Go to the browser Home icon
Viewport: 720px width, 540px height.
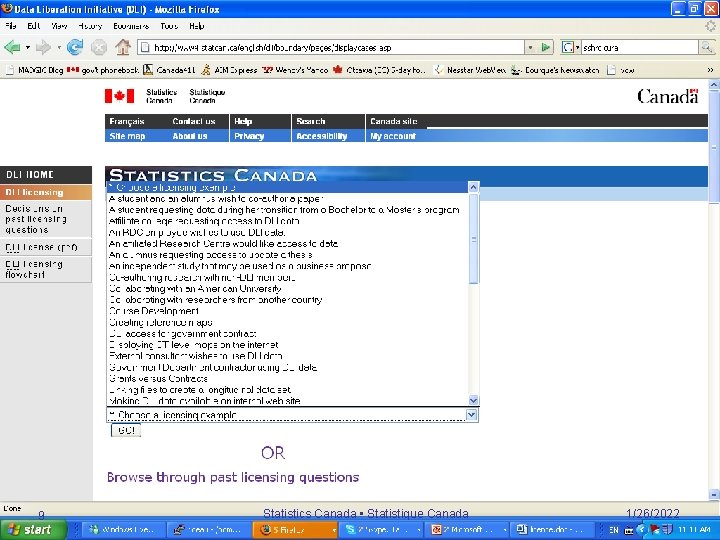[123, 47]
